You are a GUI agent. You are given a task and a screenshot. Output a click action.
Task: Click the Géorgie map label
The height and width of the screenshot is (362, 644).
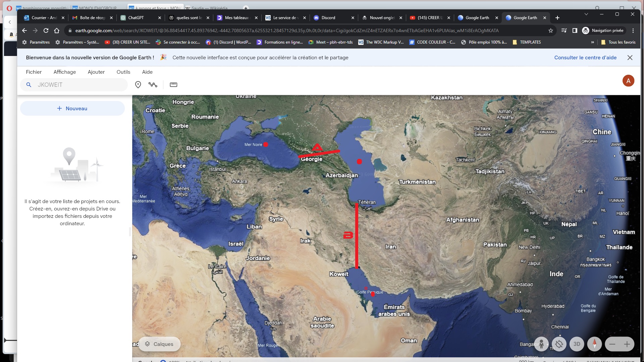click(312, 159)
